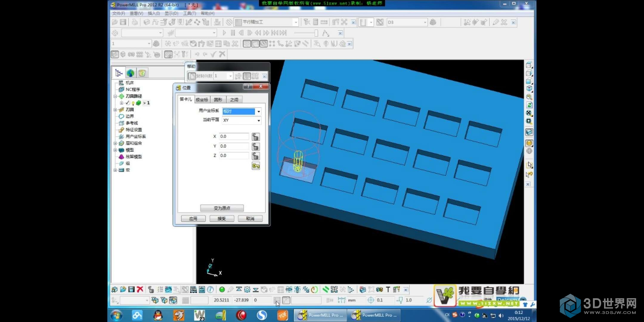Open the 复制件数 count dropdown
Screen dimensions: 644x322
coord(230,76)
